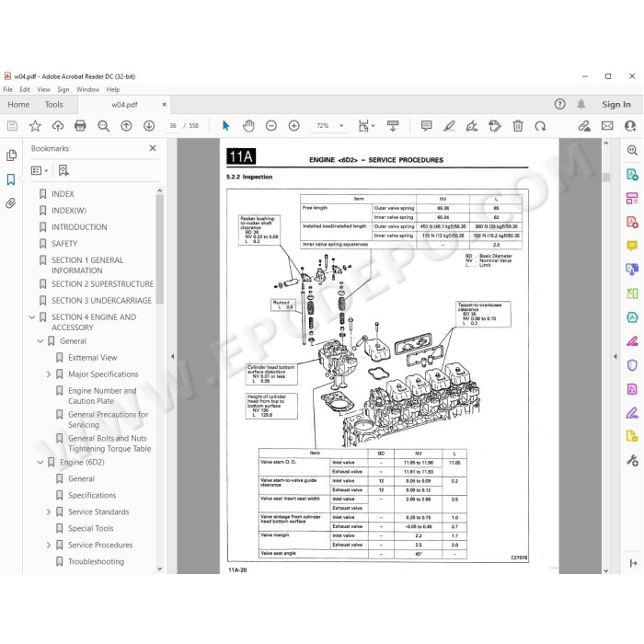644x644 pixels.
Task: Open the Window menu
Action: coord(88,89)
